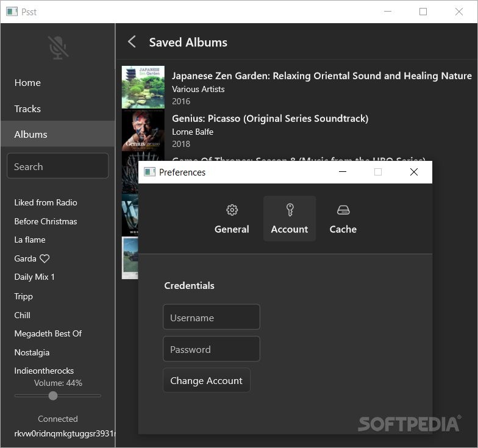Maximize the Psst main window
The height and width of the screenshot is (448, 478).
(x=423, y=12)
